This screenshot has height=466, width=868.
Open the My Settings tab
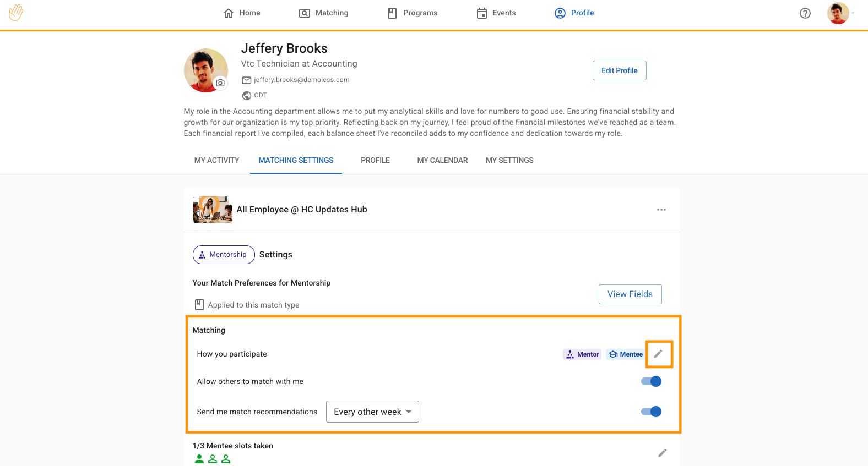[x=509, y=160]
